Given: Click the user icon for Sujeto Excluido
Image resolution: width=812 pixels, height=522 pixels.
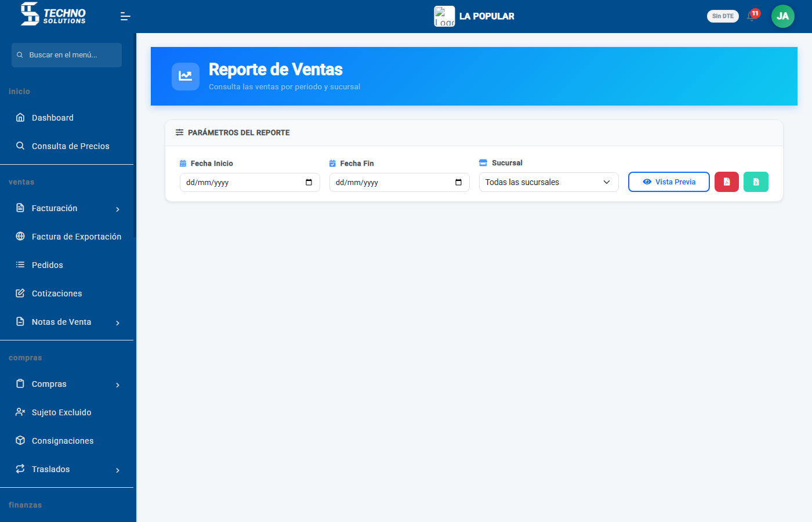Looking at the screenshot, I should tap(20, 412).
